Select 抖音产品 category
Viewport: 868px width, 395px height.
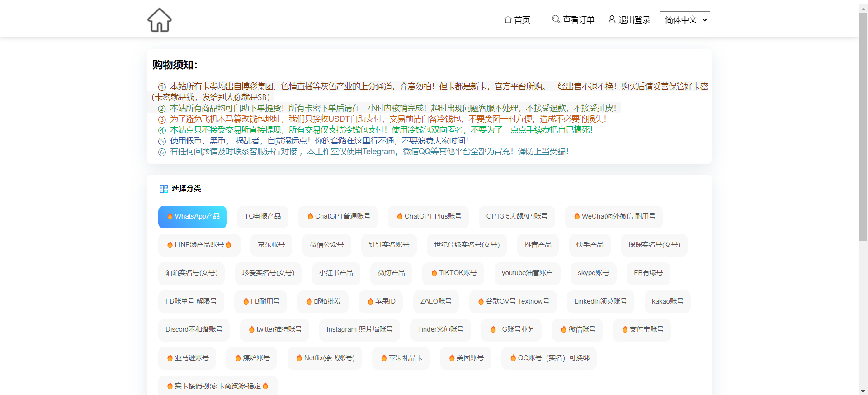[x=538, y=245]
